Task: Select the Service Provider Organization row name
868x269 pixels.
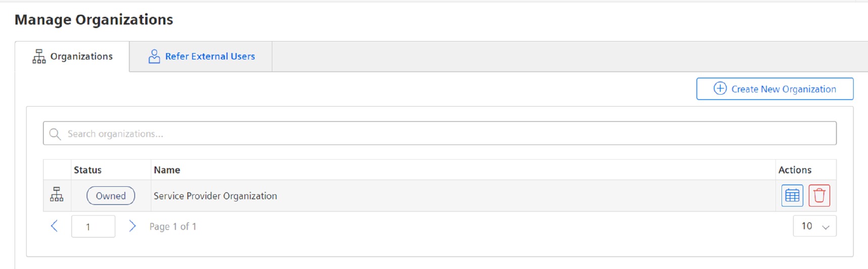Action: click(215, 196)
